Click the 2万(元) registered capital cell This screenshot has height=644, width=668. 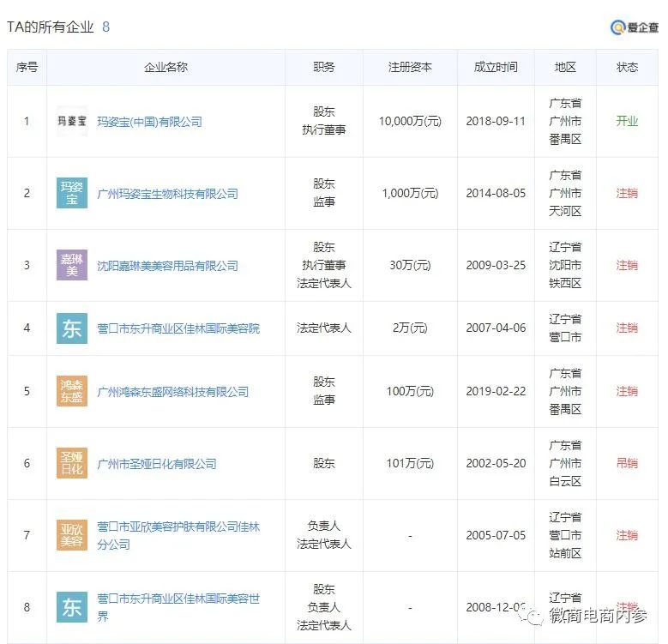[410, 328]
